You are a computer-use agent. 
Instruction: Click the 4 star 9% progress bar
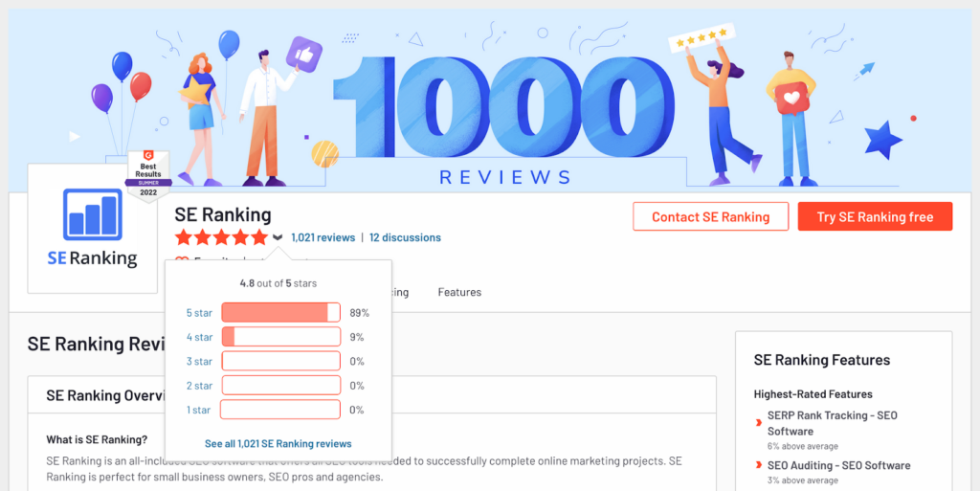click(x=280, y=337)
